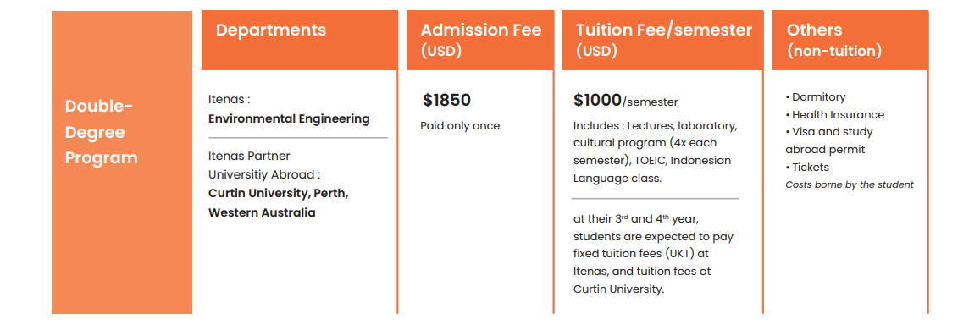Click the TOEIC, Indonesian Language class line
Screen dimensions: 980x330
coord(652,170)
